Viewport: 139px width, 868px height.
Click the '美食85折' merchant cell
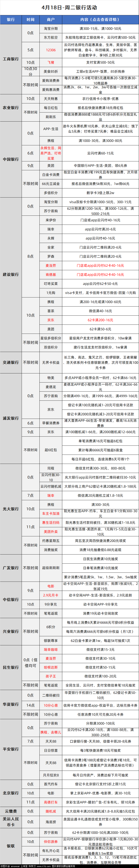tap(51, 72)
